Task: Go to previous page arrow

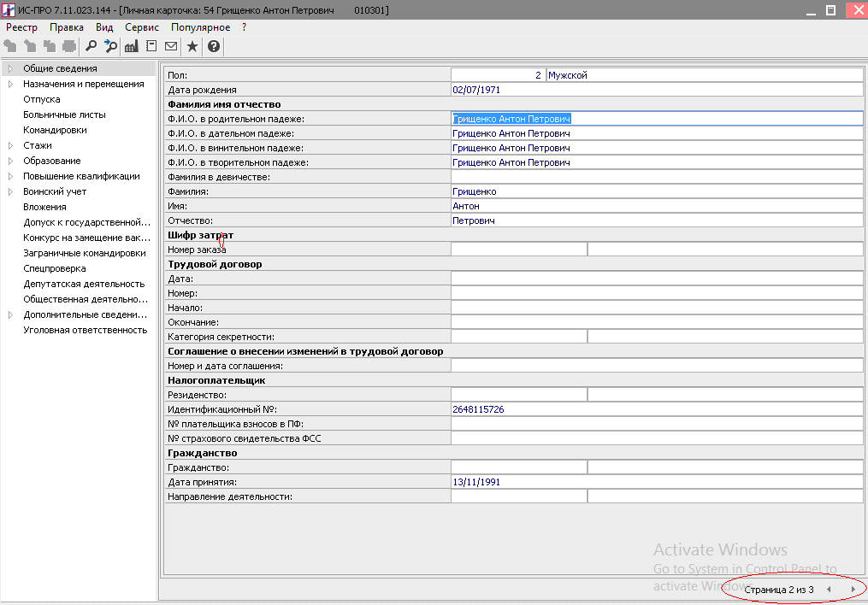Action: coord(828,590)
